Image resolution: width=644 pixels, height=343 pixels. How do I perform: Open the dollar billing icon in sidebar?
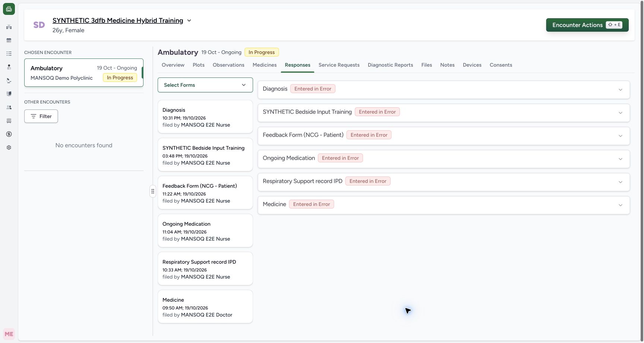[x=9, y=134]
